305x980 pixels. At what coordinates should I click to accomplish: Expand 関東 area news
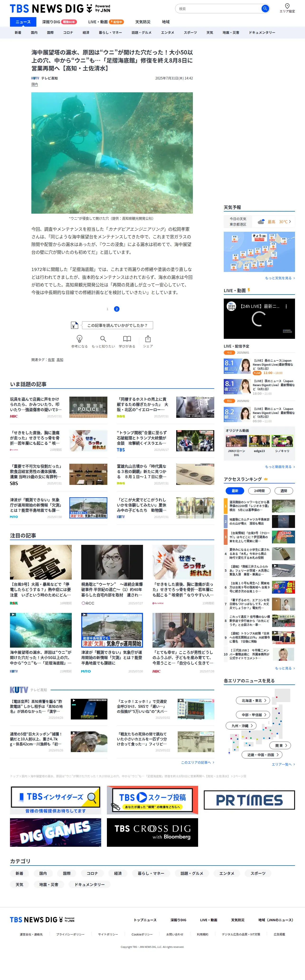coord(281,745)
